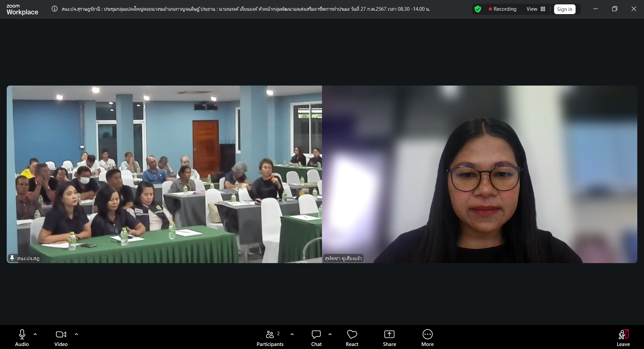
Task: Expand audio settings arrow next to Audio
Action: (35, 334)
